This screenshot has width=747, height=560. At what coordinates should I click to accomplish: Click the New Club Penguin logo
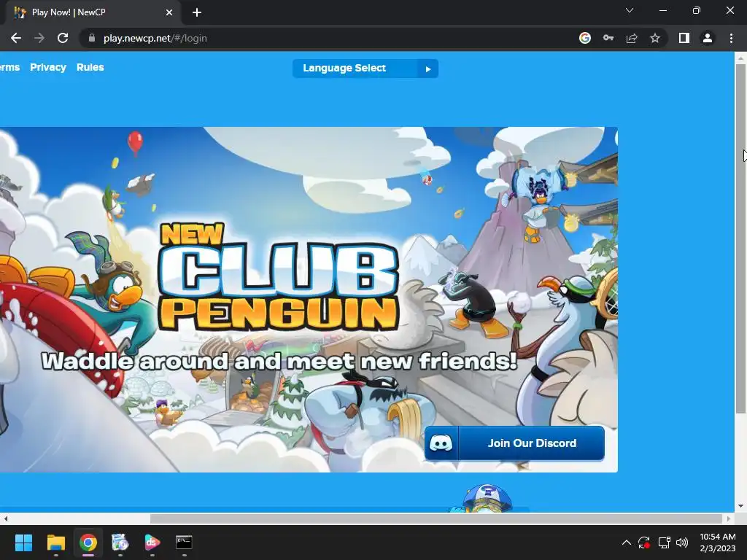click(278, 276)
